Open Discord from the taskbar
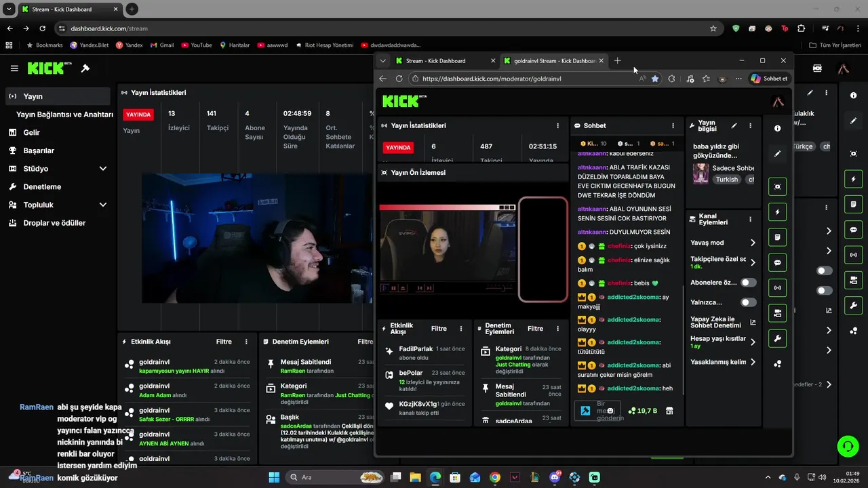The image size is (868, 488). (x=555, y=477)
